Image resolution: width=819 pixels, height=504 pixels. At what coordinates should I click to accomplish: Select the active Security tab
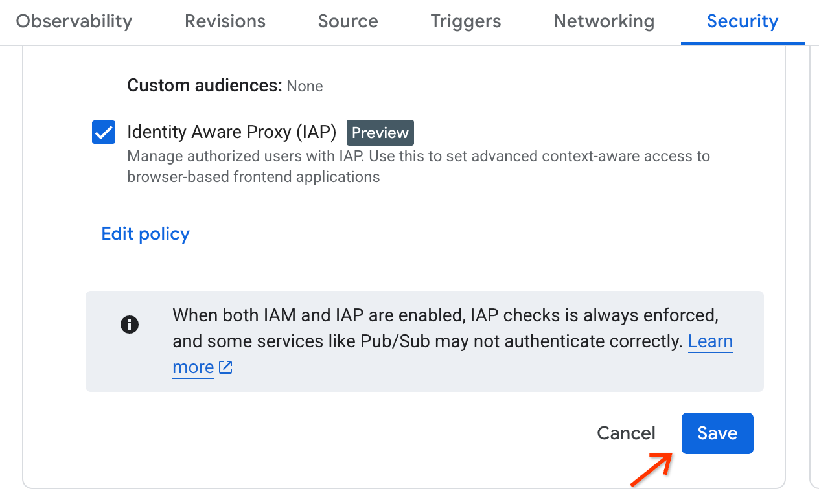click(x=743, y=21)
